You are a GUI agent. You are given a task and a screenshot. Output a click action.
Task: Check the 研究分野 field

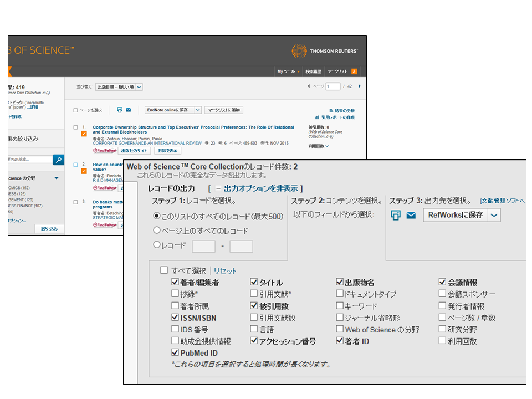tap(442, 329)
